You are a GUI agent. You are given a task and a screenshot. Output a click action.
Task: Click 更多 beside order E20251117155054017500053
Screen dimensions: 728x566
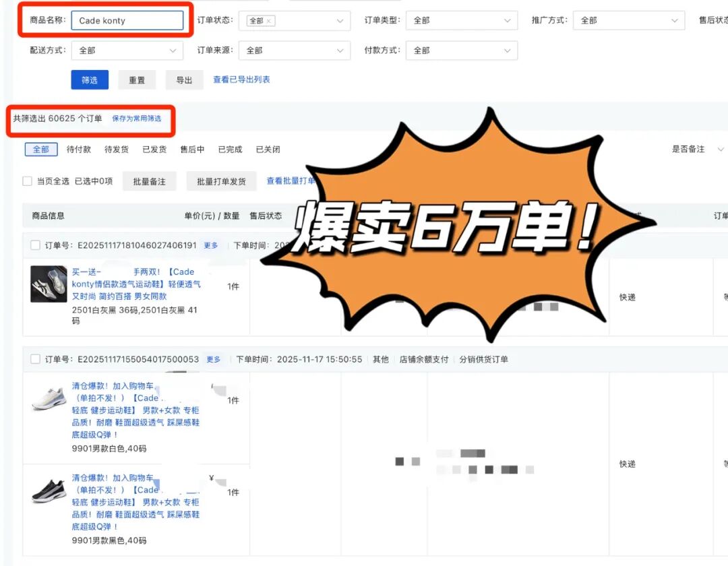pos(213,359)
